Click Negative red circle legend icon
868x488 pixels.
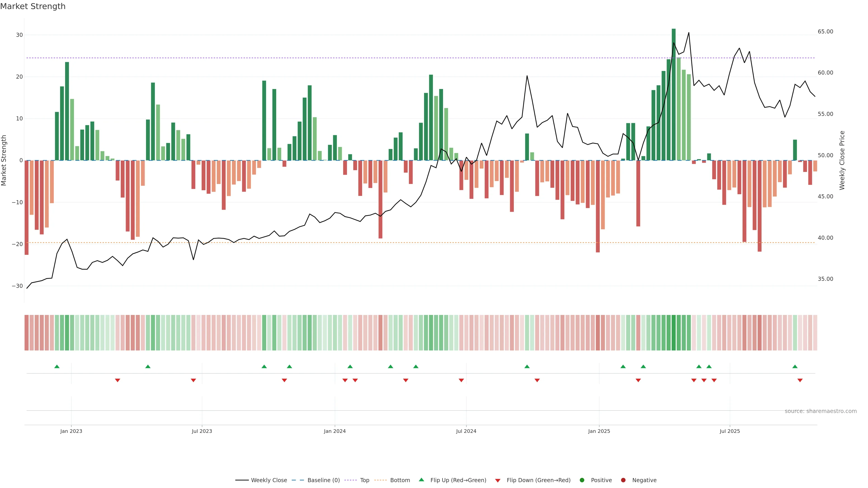click(623, 480)
